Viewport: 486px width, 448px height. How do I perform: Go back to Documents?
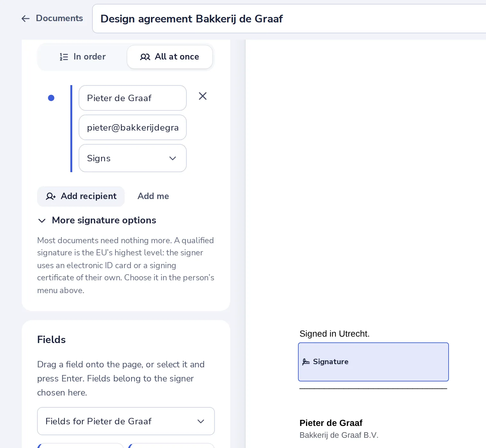52,18
